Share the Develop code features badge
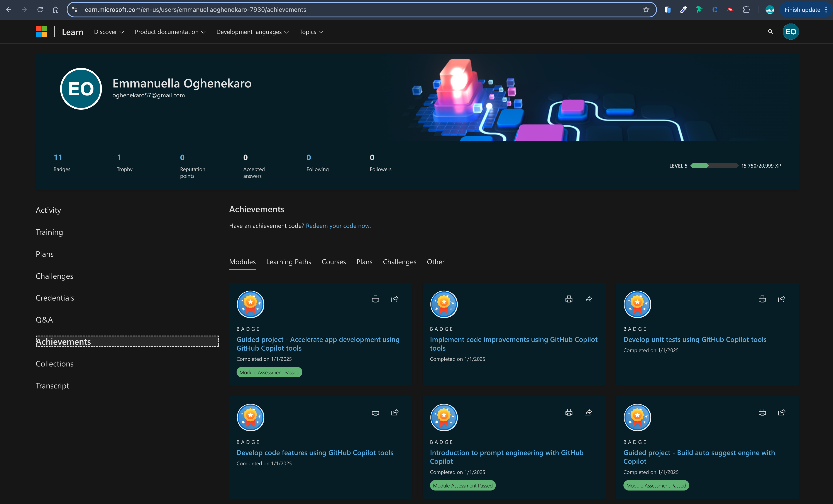Image resolution: width=833 pixels, height=504 pixels. click(x=394, y=412)
